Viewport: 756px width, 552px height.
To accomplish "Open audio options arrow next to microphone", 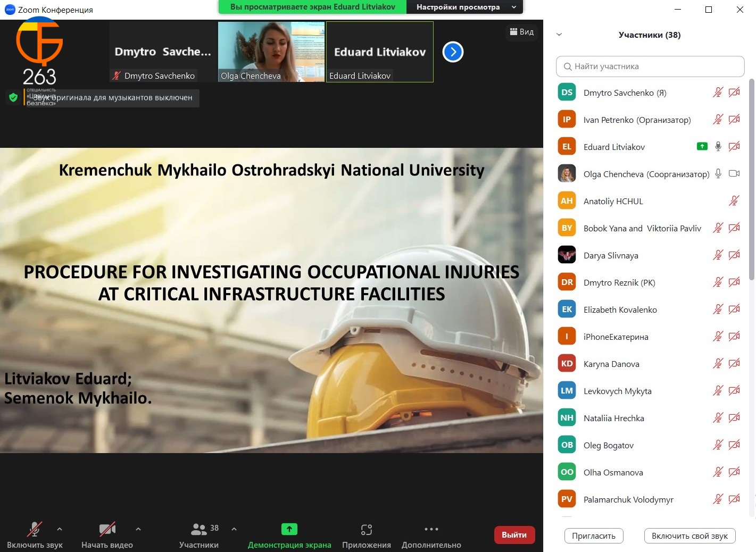I will point(60,529).
